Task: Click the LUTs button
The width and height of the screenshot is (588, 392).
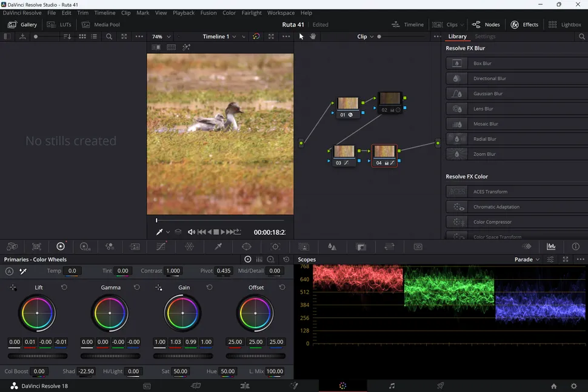Action: pos(60,25)
